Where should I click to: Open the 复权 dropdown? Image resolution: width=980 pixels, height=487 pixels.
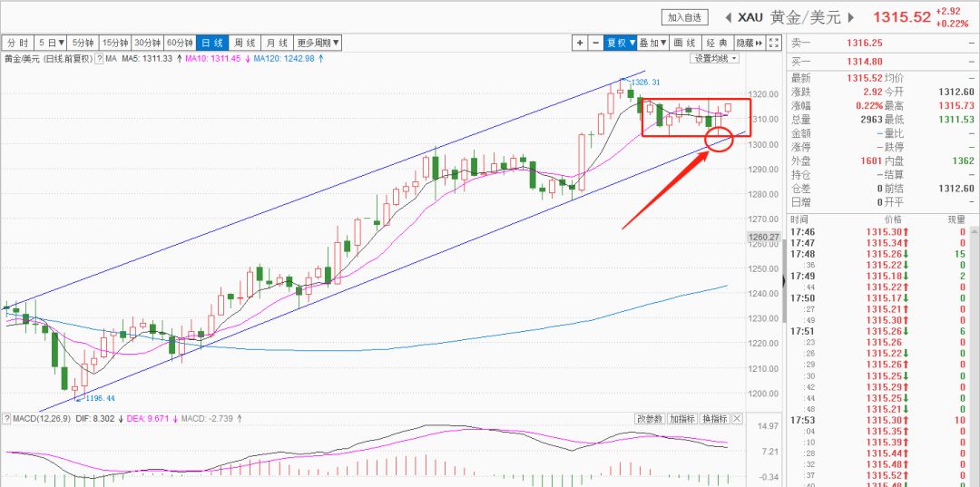click(x=621, y=44)
